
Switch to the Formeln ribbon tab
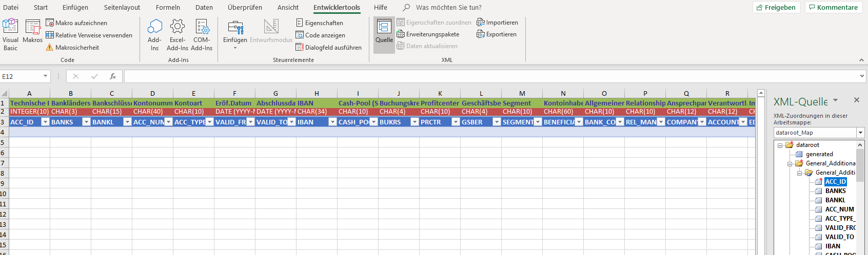[x=168, y=7]
